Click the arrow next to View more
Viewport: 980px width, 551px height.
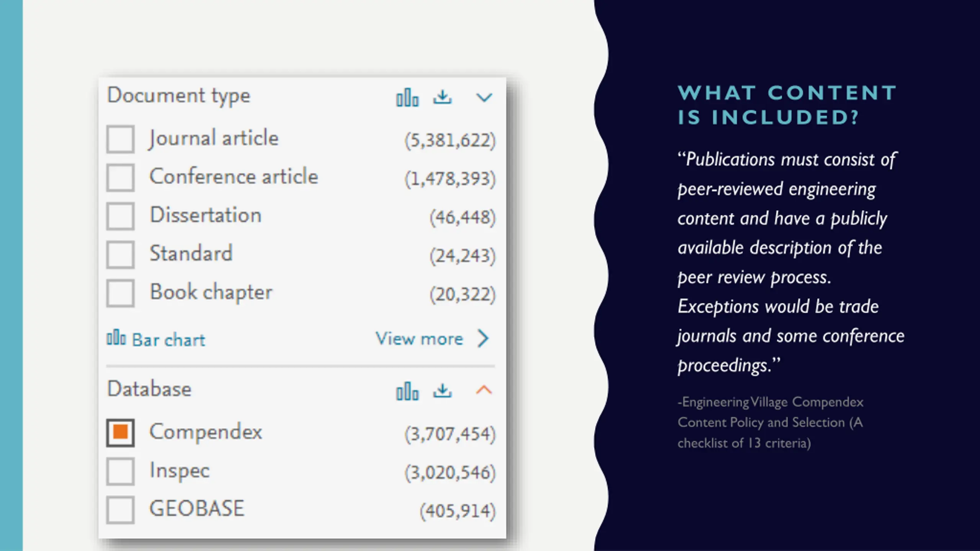[x=483, y=339]
